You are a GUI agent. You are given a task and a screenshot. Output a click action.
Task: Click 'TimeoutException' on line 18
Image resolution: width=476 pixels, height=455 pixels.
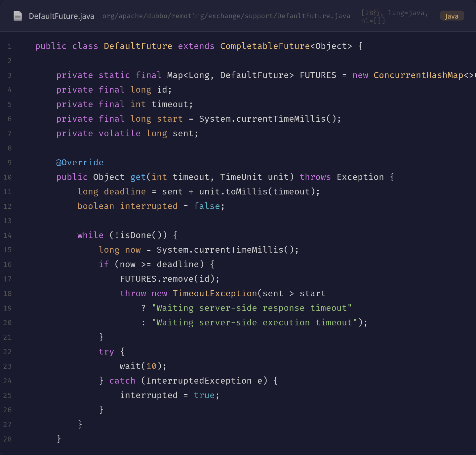215,293
